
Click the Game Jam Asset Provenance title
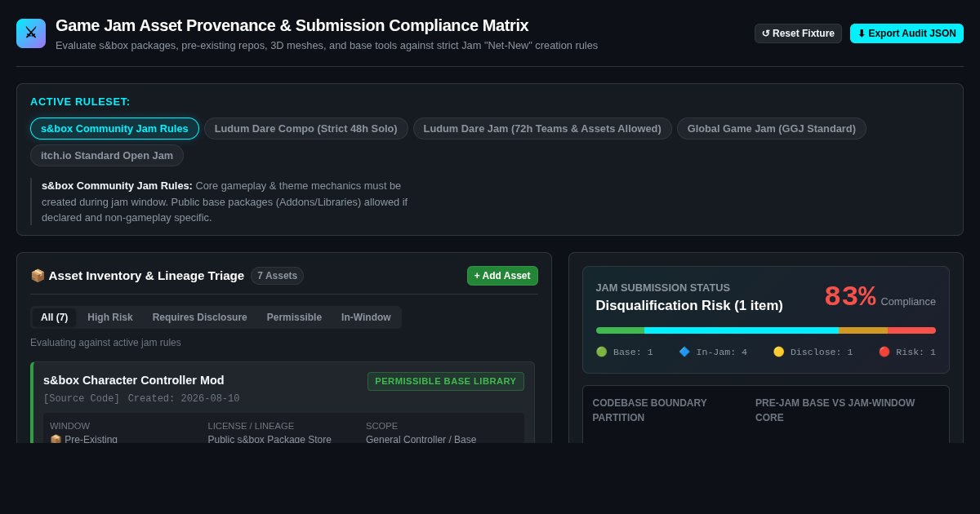(292, 25)
